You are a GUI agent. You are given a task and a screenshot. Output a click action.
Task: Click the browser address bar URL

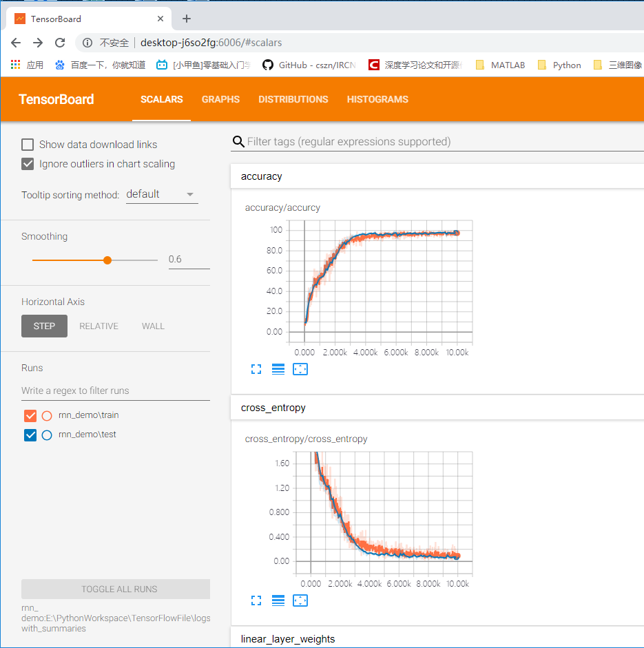[x=211, y=43]
